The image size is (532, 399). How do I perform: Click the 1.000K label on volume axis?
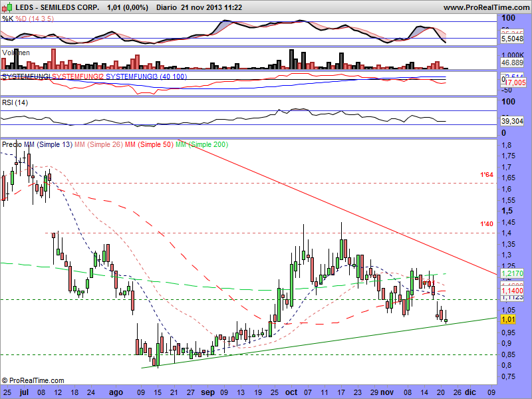[512, 55]
